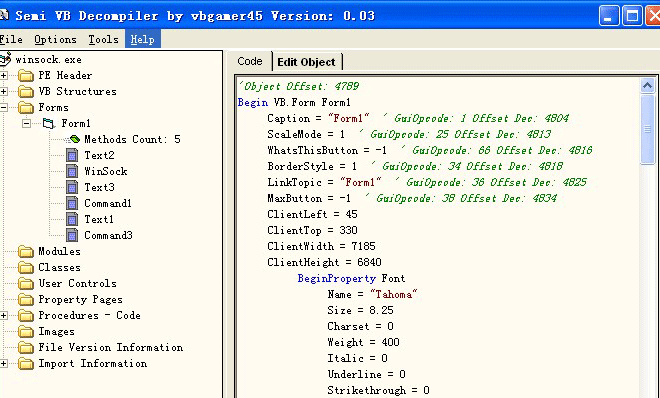Switch to the Code tab
Image resolution: width=660 pixels, height=398 pixels.
[250, 61]
